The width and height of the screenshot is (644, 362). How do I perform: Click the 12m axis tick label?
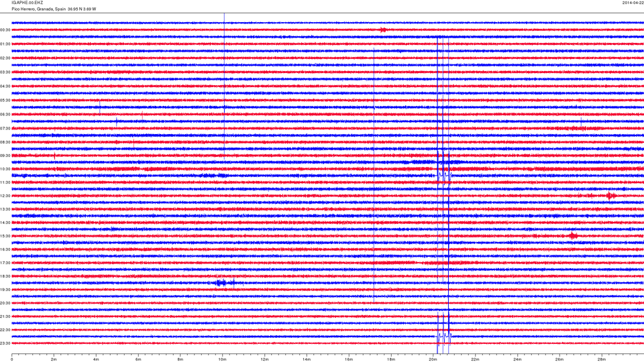[264, 359]
